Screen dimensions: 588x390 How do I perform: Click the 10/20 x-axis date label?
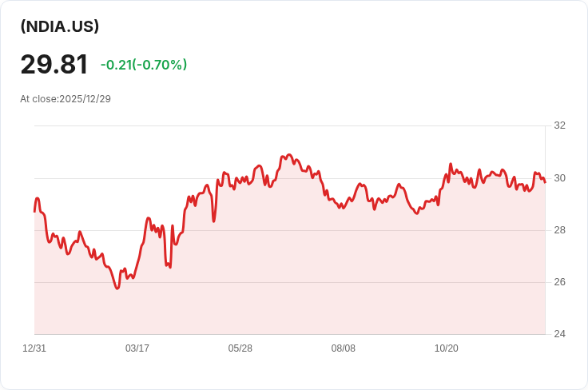pyautogui.click(x=446, y=348)
